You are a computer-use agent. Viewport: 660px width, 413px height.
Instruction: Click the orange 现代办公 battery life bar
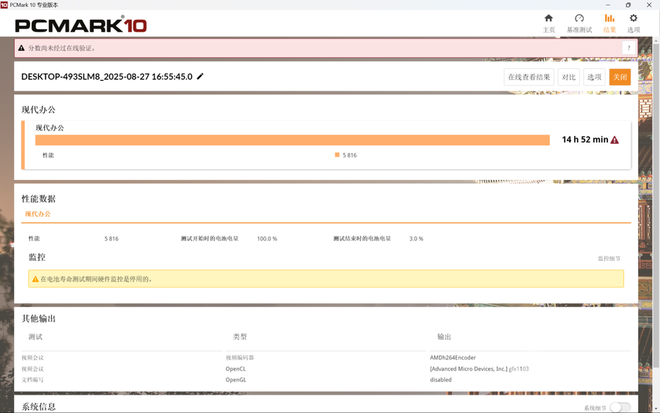tap(292, 140)
